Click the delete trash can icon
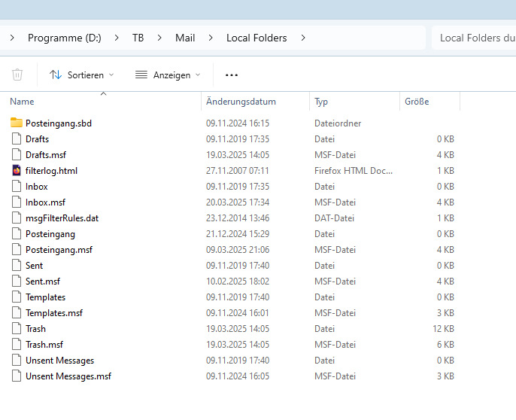 [17, 75]
